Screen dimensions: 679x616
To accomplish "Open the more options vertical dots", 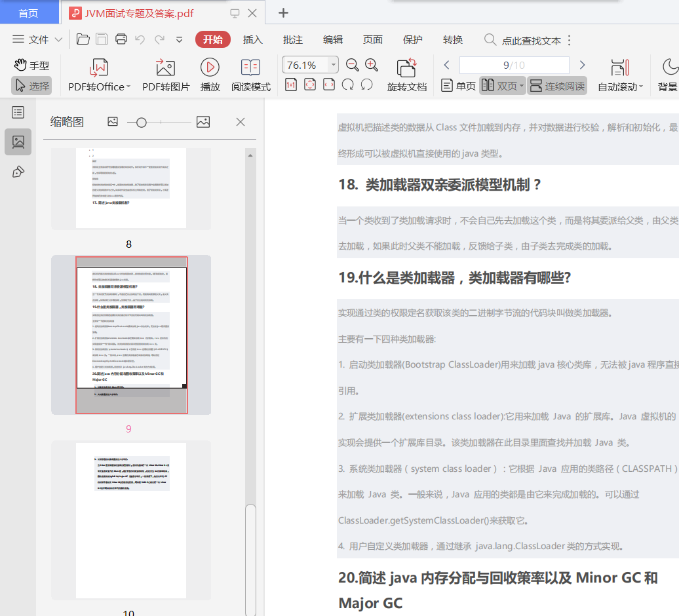I will (569, 40).
